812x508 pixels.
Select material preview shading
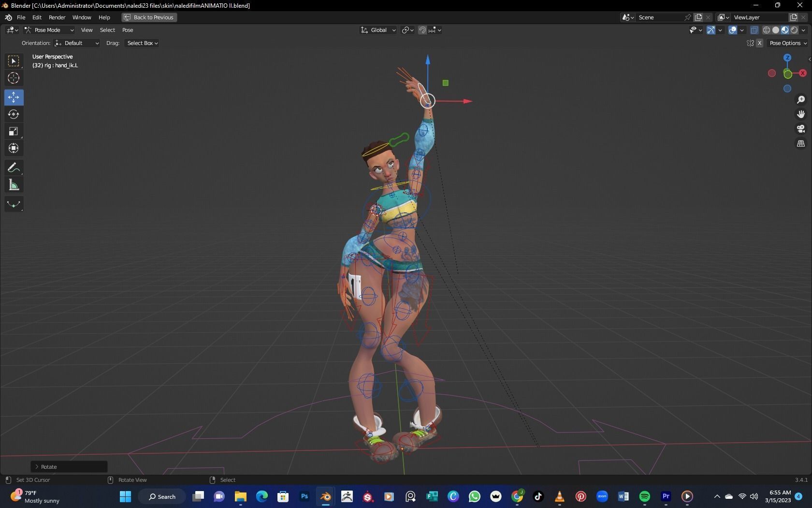[785, 30]
